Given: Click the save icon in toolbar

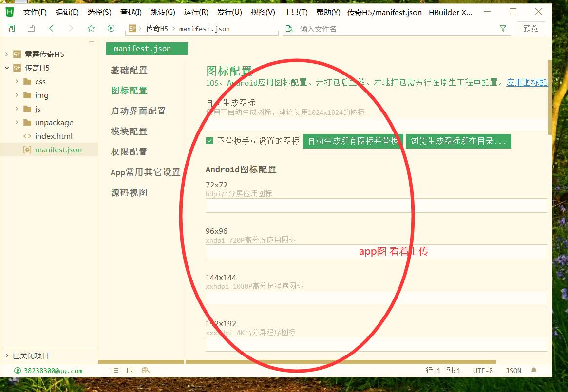Looking at the screenshot, I should coord(31,29).
